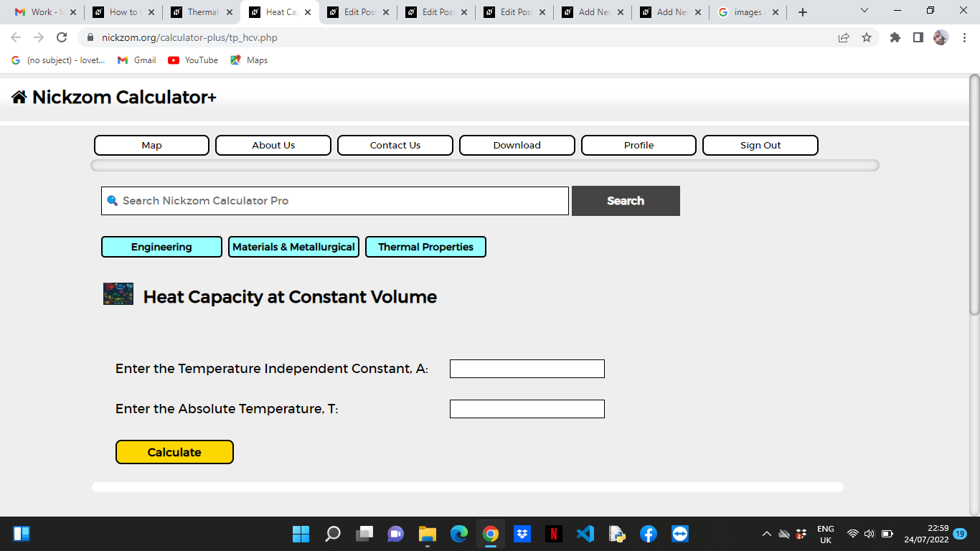Open a new browser tab
This screenshot has height=551, width=980.
[803, 12]
